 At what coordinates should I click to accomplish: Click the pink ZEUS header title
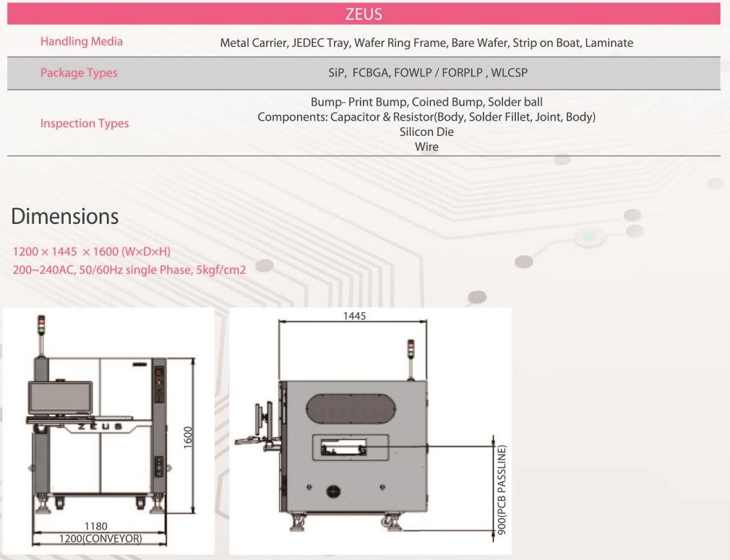364,14
